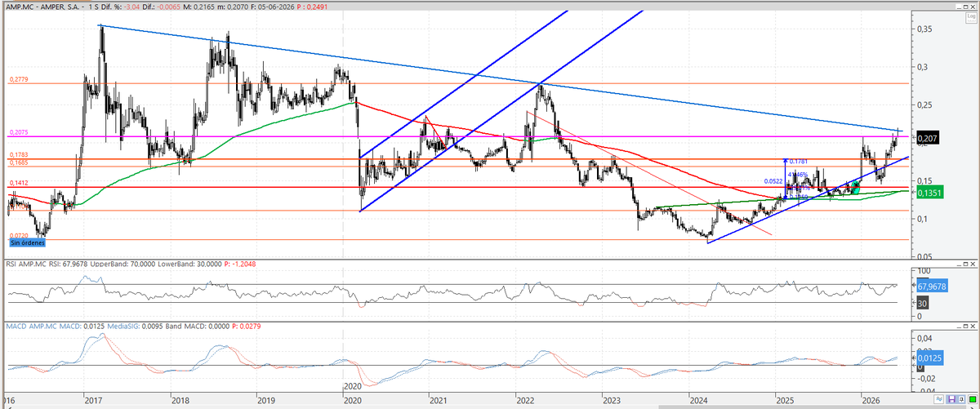The width and height of the screenshot is (980, 409).
Task: Click the 0,2075 magenta level label
Action: tap(20, 132)
